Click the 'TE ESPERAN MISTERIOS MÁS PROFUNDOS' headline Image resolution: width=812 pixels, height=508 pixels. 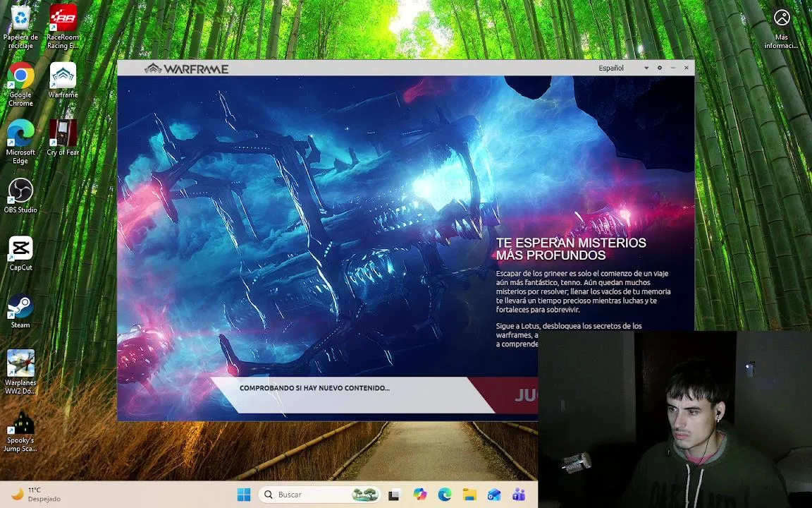click(571, 249)
